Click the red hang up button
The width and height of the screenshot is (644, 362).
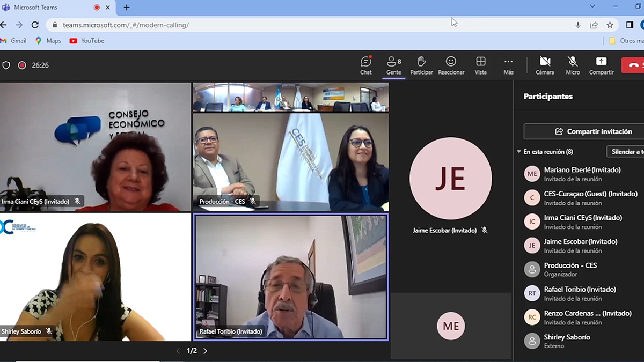pyautogui.click(x=633, y=65)
